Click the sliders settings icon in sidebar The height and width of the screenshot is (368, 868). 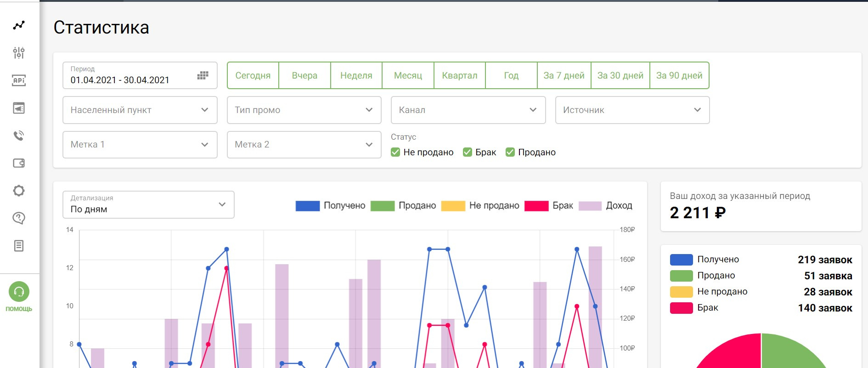pos(19,53)
